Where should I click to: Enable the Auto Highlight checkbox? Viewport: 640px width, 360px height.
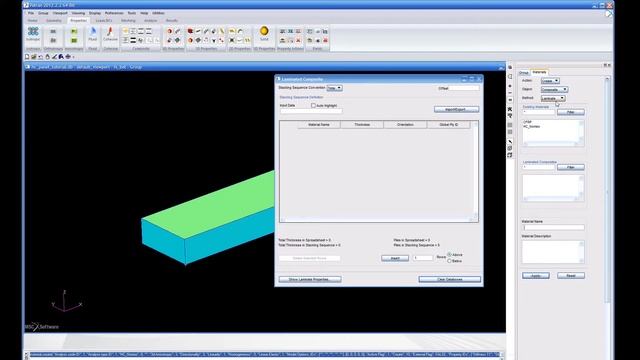tap(313, 106)
